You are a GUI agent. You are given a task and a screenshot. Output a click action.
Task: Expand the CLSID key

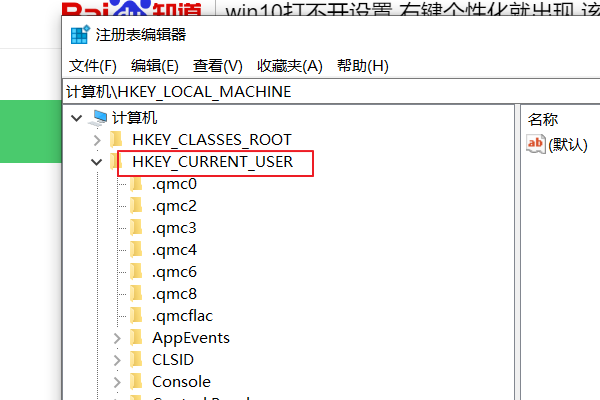tap(117, 360)
